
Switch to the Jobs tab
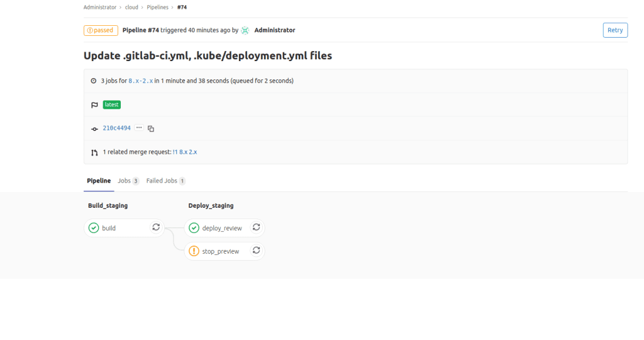click(128, 181)
